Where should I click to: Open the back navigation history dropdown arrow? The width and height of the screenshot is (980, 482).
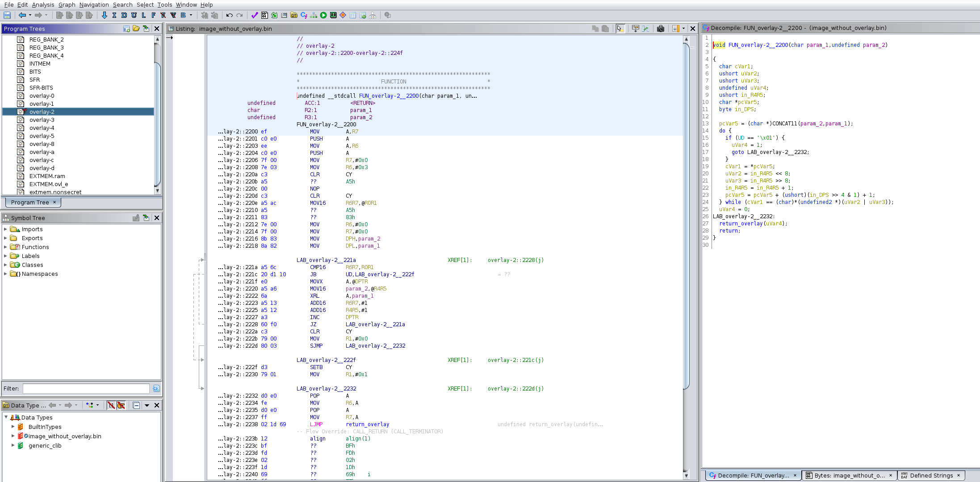click(30, 15)
